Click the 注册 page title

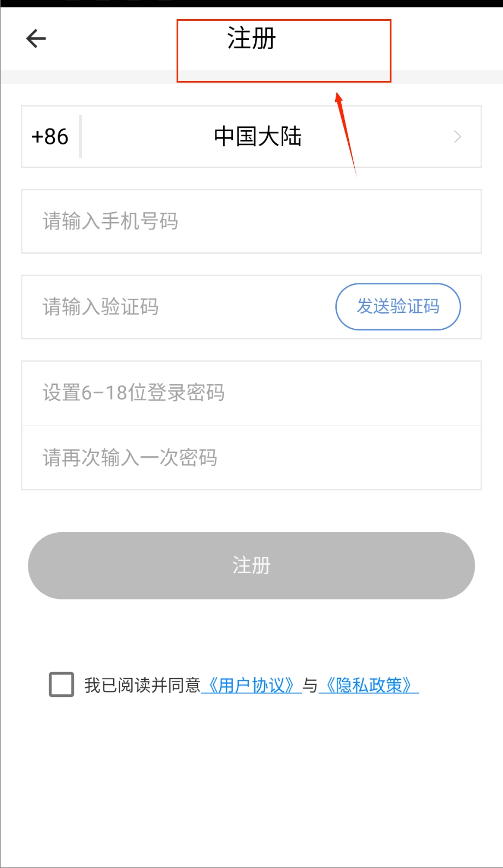[251, 39]
